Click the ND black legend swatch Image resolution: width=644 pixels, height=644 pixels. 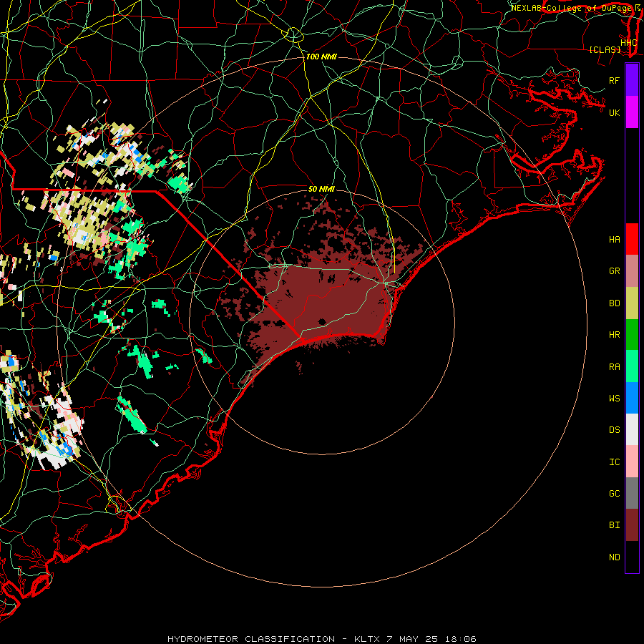pos(632,557)
